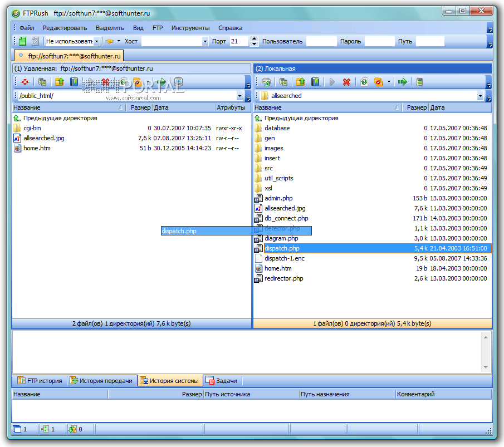Go up a folder in the remote pane
This screenshot has width=504, height=447.
click(x=60, y=82)
